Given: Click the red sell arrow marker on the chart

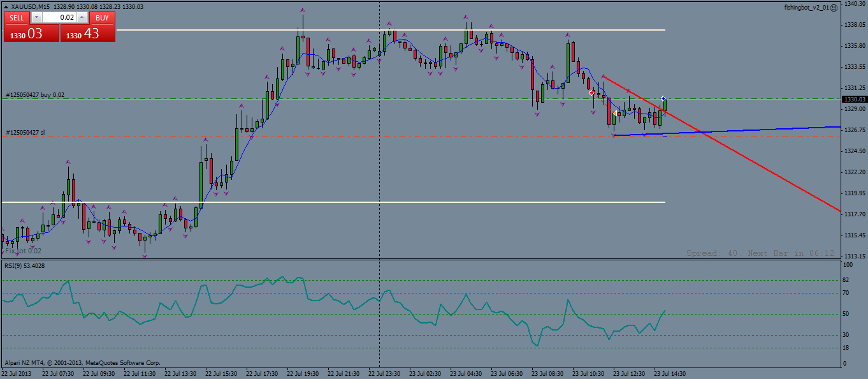Looking at the screenshot, I should tap(592, 93).
